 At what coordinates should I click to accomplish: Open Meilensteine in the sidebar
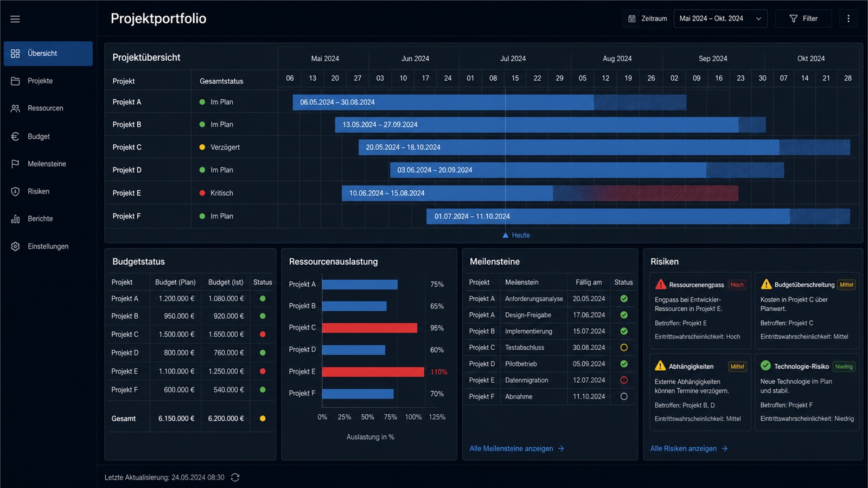48,164
